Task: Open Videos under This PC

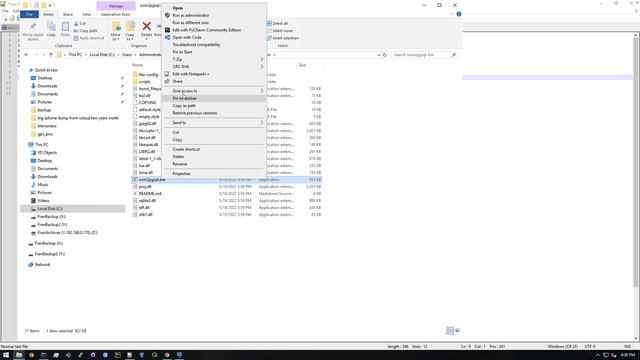Action: click(43, 200)
